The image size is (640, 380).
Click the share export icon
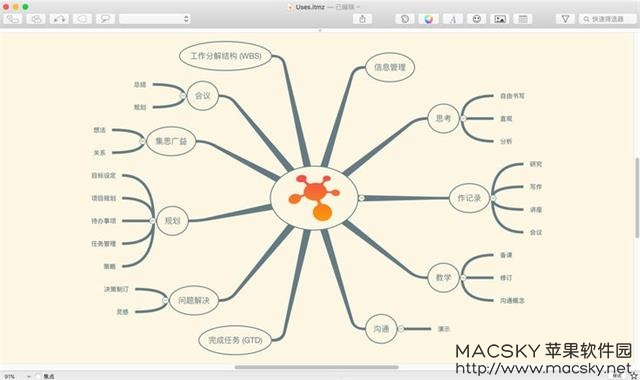[x=362, y=19]
